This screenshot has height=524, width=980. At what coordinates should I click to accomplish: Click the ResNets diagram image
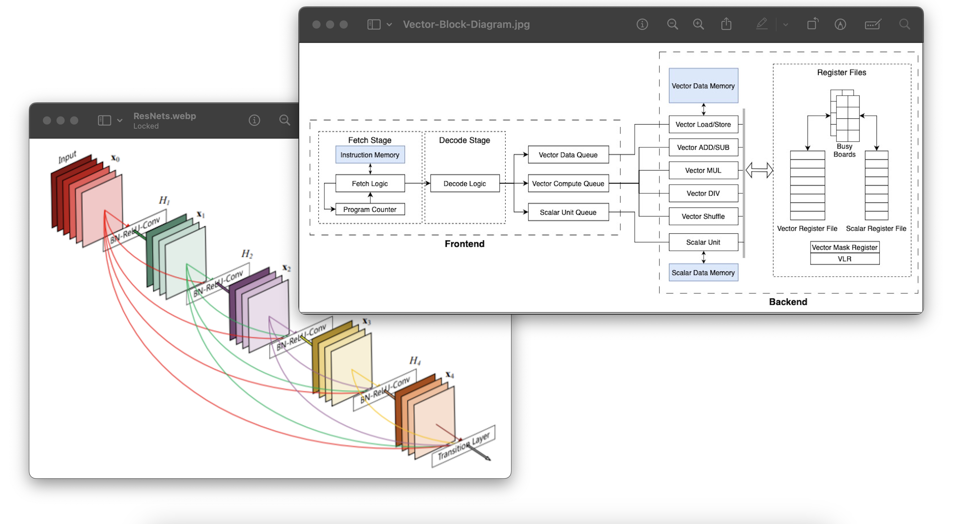click(190, 361)
